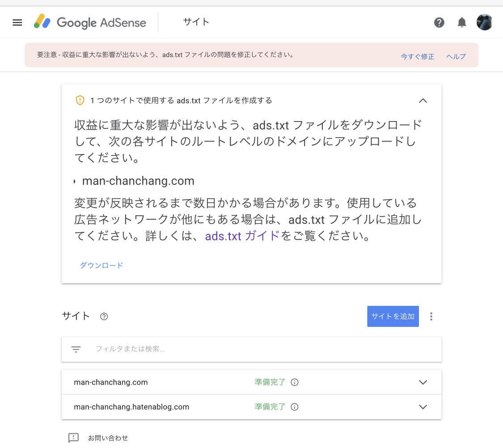The height and width of the screenshot is (448, 503).
Task: Click the card title ads.txt ファイルを作成する
Action: click(x=181, y=100)
